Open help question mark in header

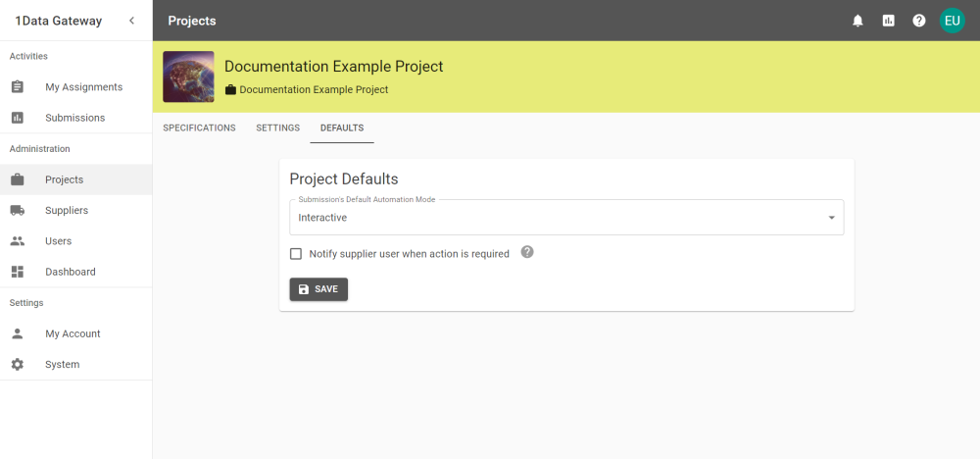pyautogui.click(x=919, y=21)
